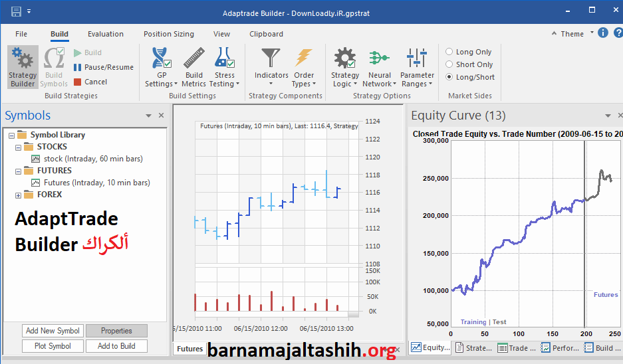623x364 pixels.
Task: Open Stress Testing flask icon
Action: point(225,58)
